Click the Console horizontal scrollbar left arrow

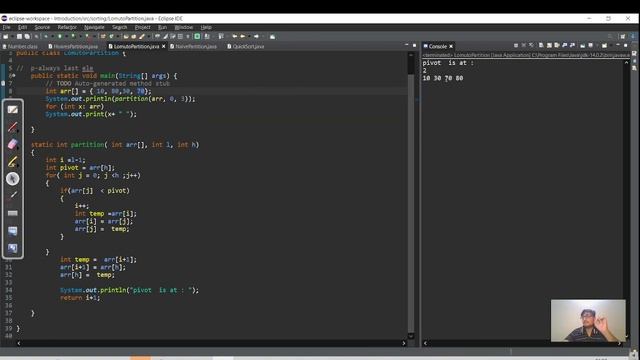point(425,343)
